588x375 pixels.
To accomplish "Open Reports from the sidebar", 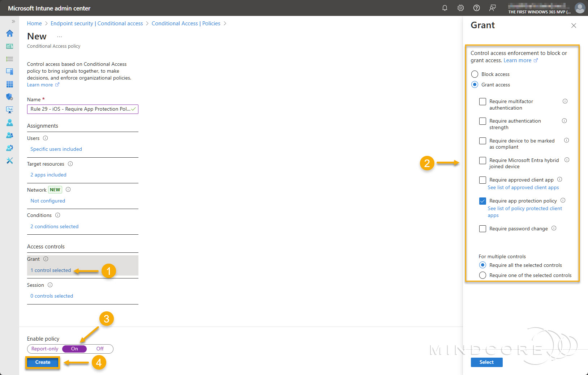I will click(9, 110).
